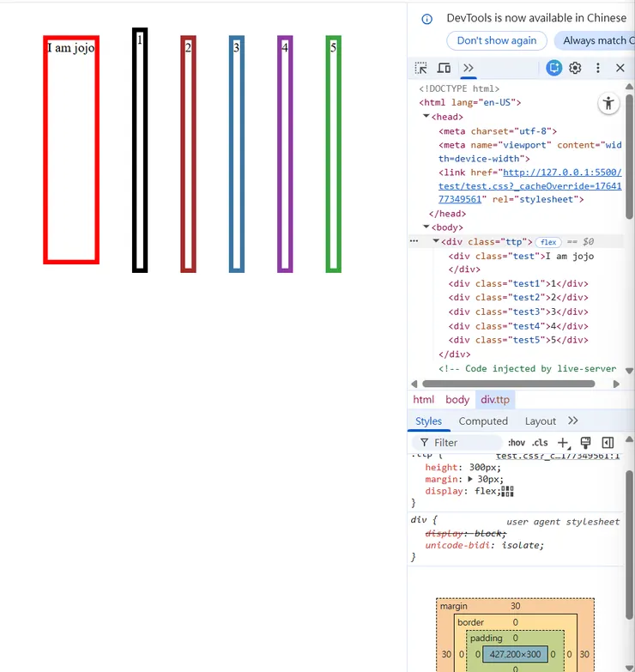Collapse the head element node

(426, 117)
